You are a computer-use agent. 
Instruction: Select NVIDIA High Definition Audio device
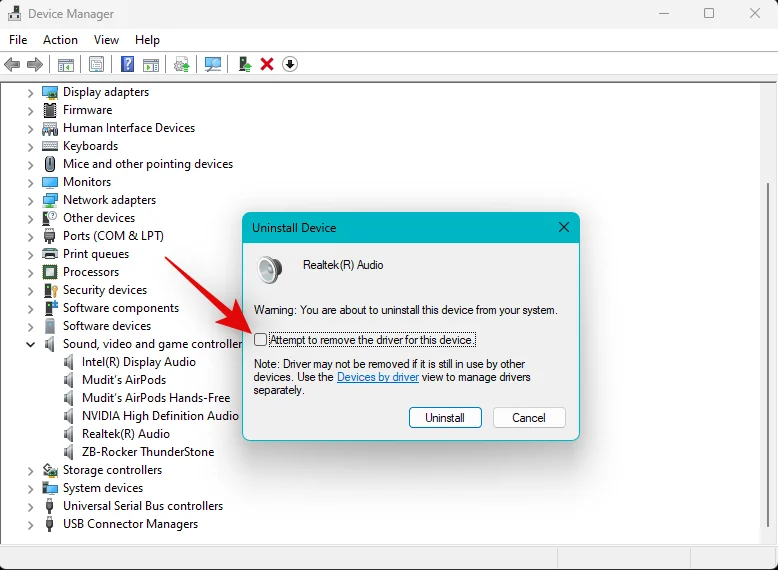[160, 416]
